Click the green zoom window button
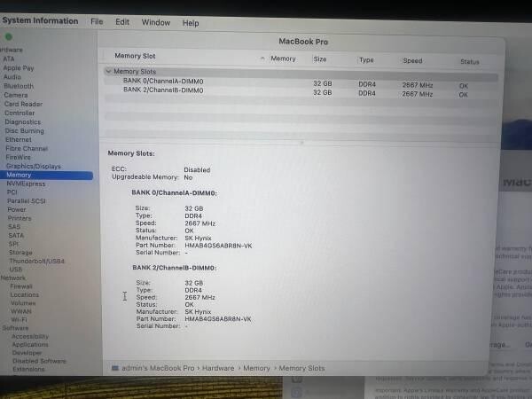This screenshot has height=399, width=532. tap(9, 36)
